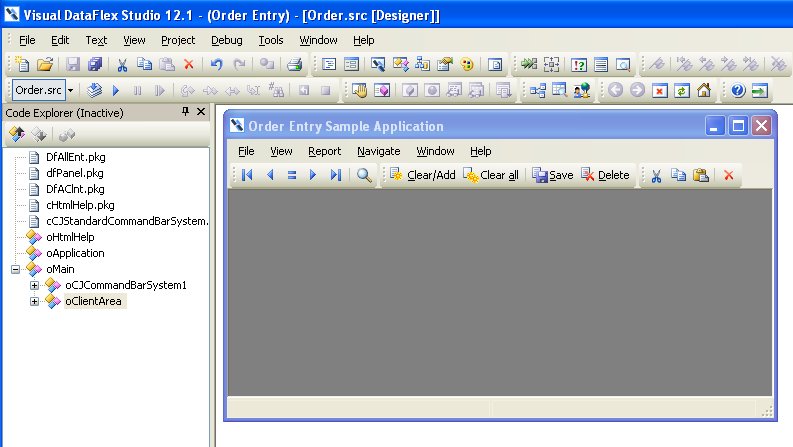The height and width of the screenshot is (447, 793).
Task: Select the oMain object in tree
Action: click(x=60, y=270)
